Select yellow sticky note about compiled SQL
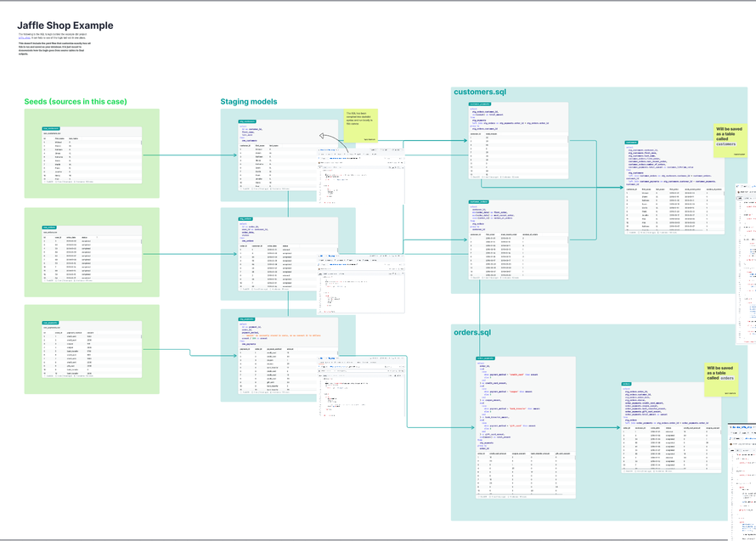Viewport: 756px width, 541px height. 360,125
